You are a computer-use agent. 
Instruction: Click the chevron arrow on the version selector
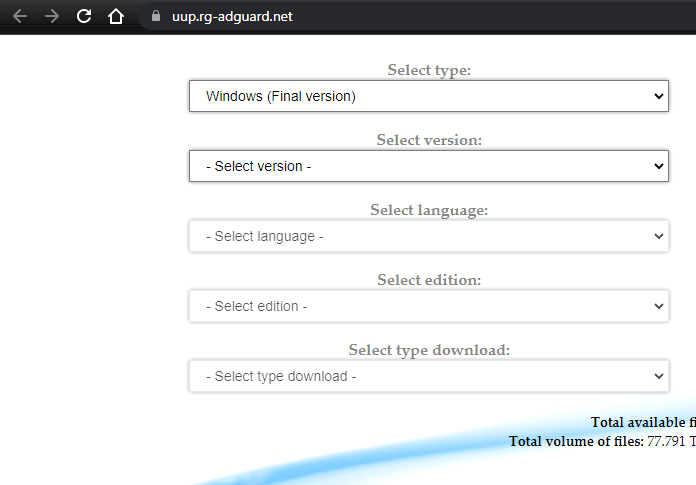pos(658,166)
